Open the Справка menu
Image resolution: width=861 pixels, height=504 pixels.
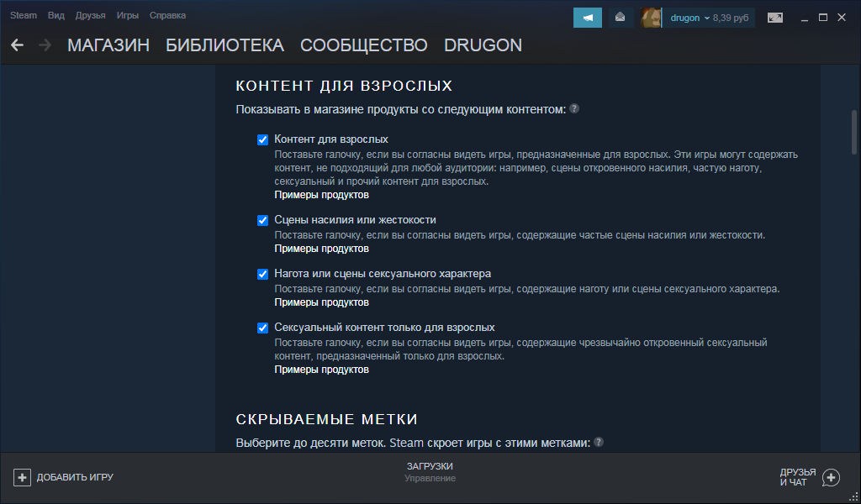[x=167, y=14]
